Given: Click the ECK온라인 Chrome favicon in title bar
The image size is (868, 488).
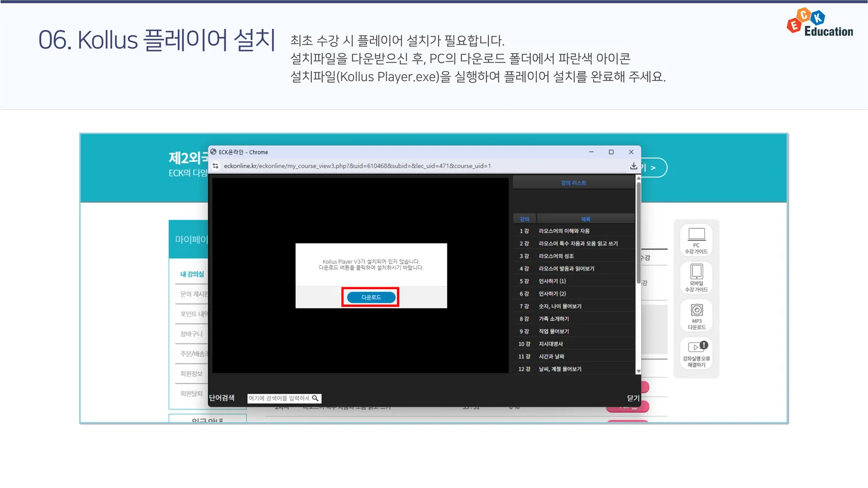Looking at the screenshot, I should click(214, 152).
